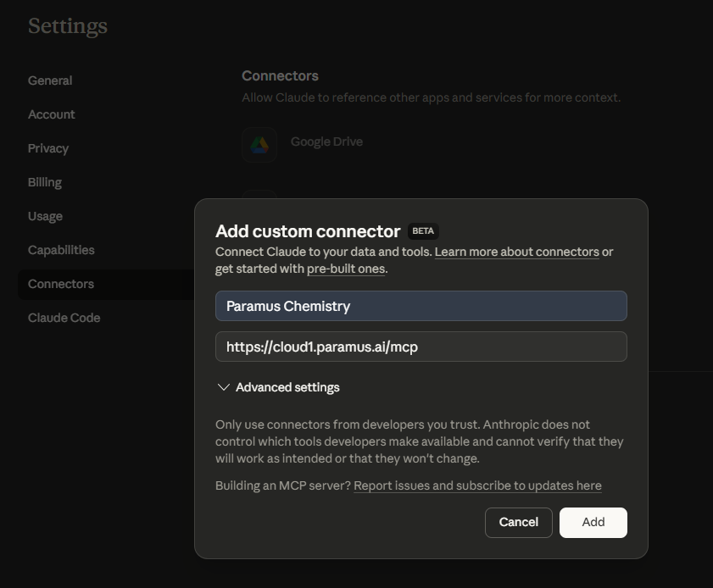Image resolution: width=713 pixels, height=588 pixels.
Task: Select Connectors in the sidebar
Action: coord(60,284)
